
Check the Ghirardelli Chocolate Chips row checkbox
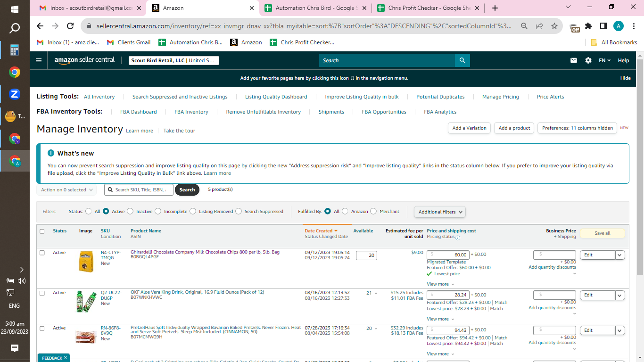tap(42, 253)
